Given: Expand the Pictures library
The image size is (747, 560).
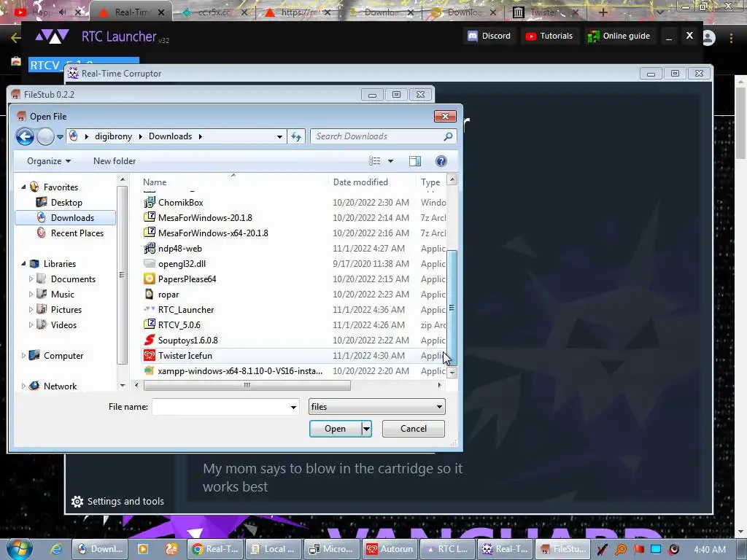Looking at the screenshot, I should [31, 309].
